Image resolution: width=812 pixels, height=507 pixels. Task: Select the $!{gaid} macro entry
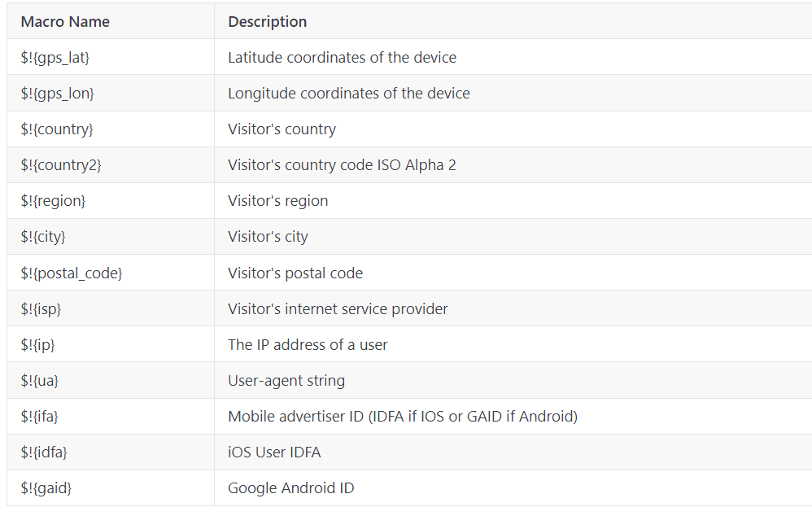coord(46,487)
